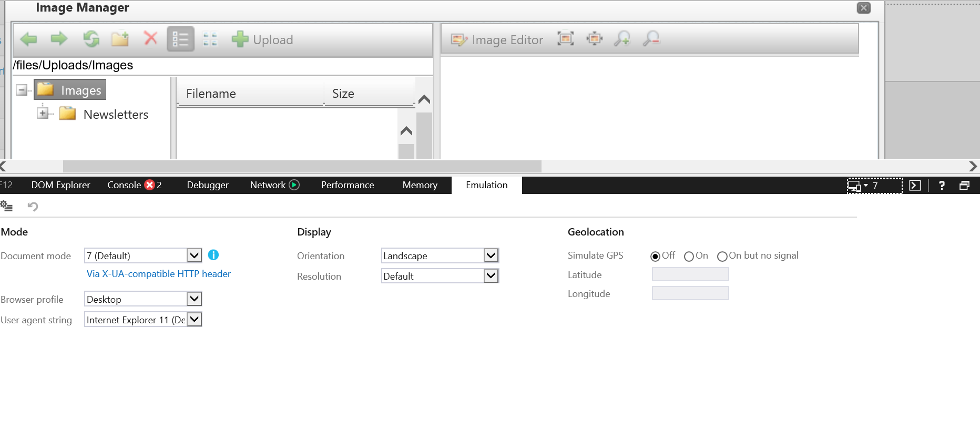980x440 pixels.
Task: Open the Orientation dropdown
Action: [x=440, y=255]
